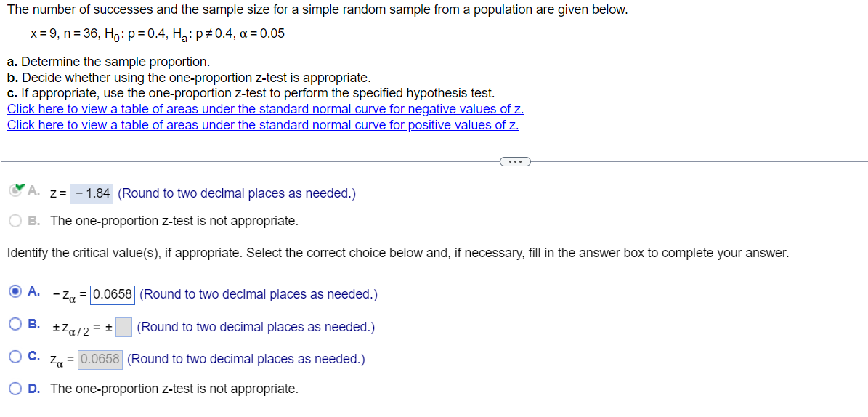The image size is (868, 417).
Task: Select critical value option A radio button
Action: point(16,291)
